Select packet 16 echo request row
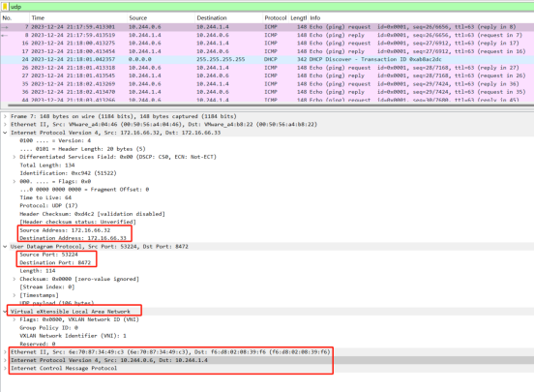The width and height of the screenshot is (534, 392). (267, 44)
